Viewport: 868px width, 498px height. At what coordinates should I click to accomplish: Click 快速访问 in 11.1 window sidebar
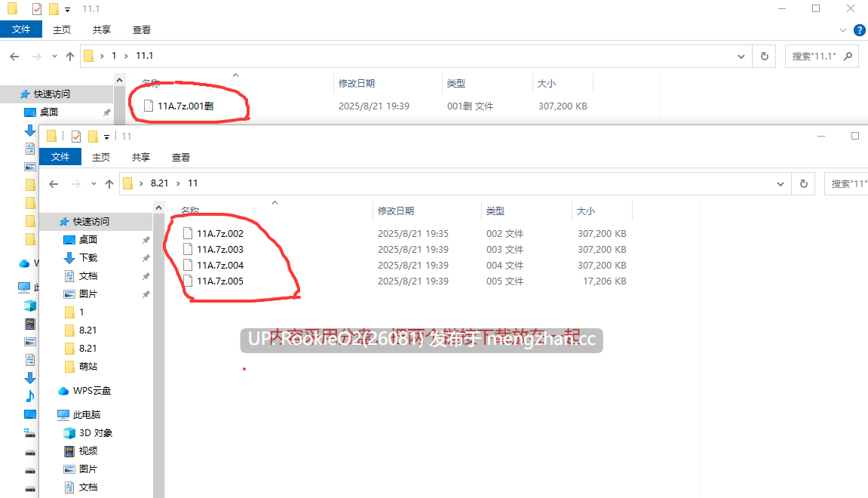51,94
